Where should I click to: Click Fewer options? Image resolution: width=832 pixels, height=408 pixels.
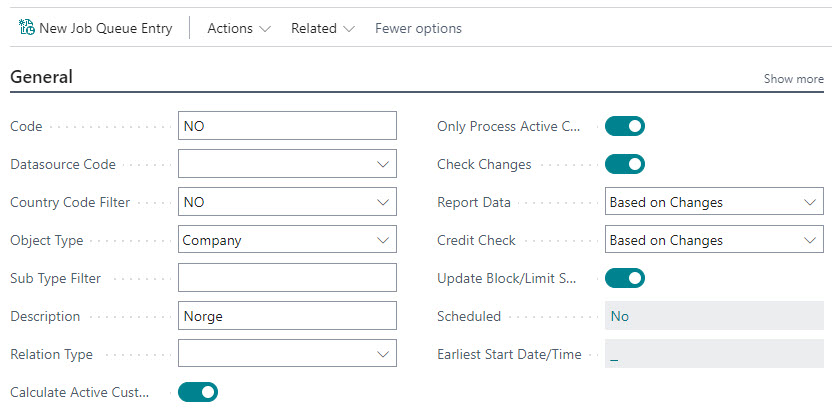[418, 28]
